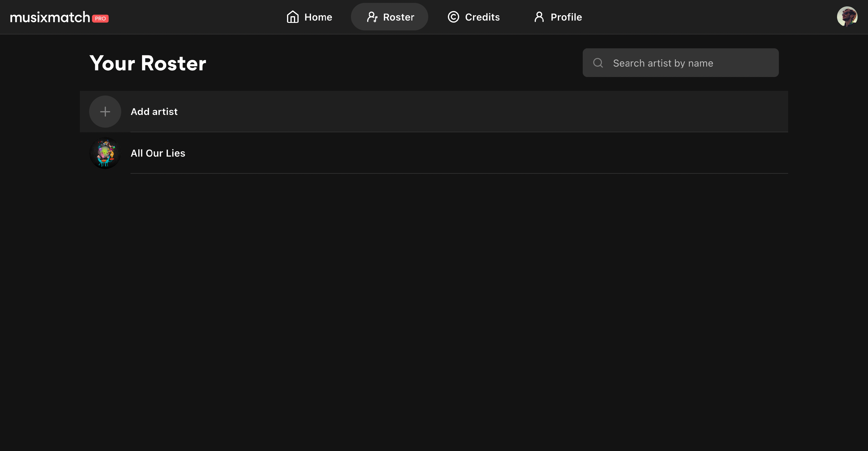868x451 pixels.
Task: Click empty area of All Our Lies row
Action: pos(472,153)
